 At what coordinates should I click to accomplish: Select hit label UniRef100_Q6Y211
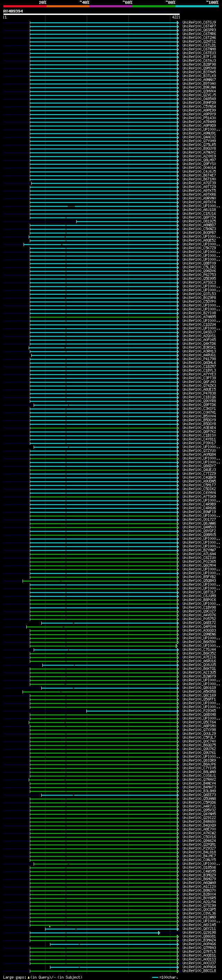coord(199,929)
